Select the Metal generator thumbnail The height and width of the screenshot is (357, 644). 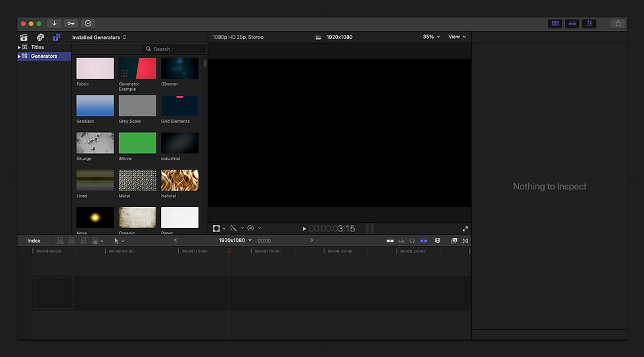coord(137,180)
